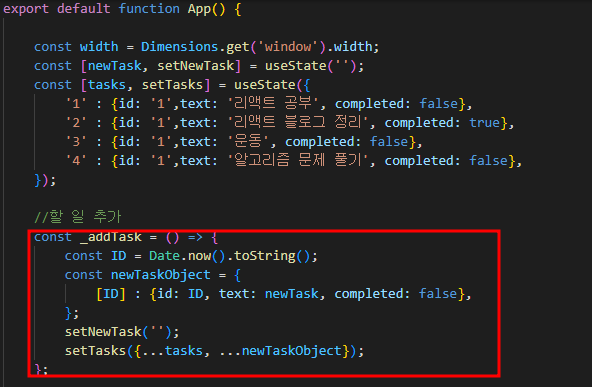Click the 'setNewTask' in the useState declaration

[196, 66]
